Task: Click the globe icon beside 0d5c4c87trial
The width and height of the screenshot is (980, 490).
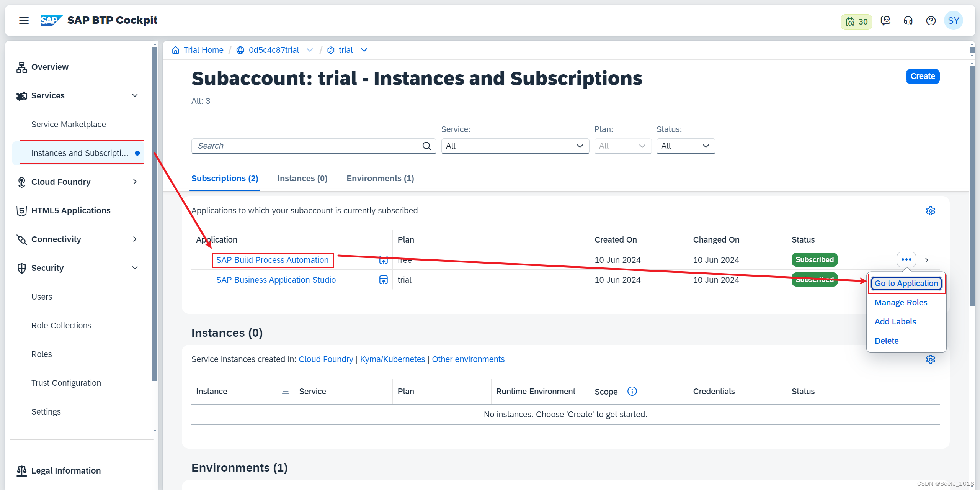Action: pos(240,50)
